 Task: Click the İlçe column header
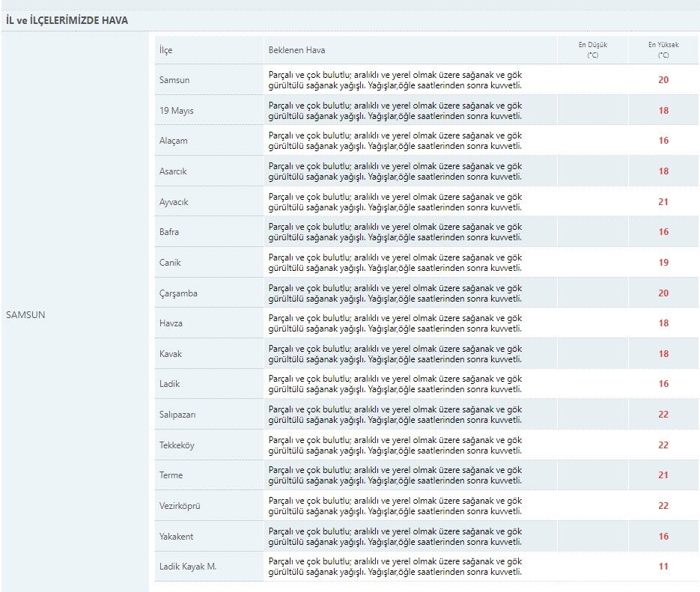pos(165,50)
